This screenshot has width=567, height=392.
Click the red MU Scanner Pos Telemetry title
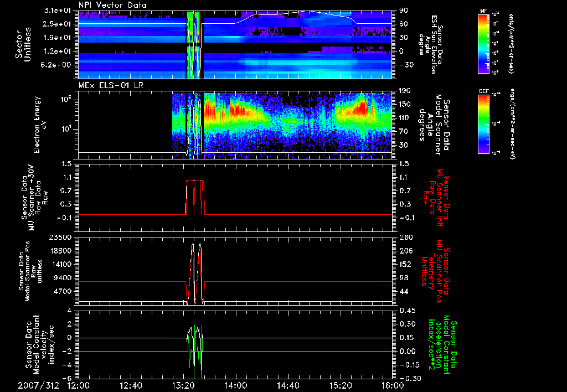pos(434,271)
